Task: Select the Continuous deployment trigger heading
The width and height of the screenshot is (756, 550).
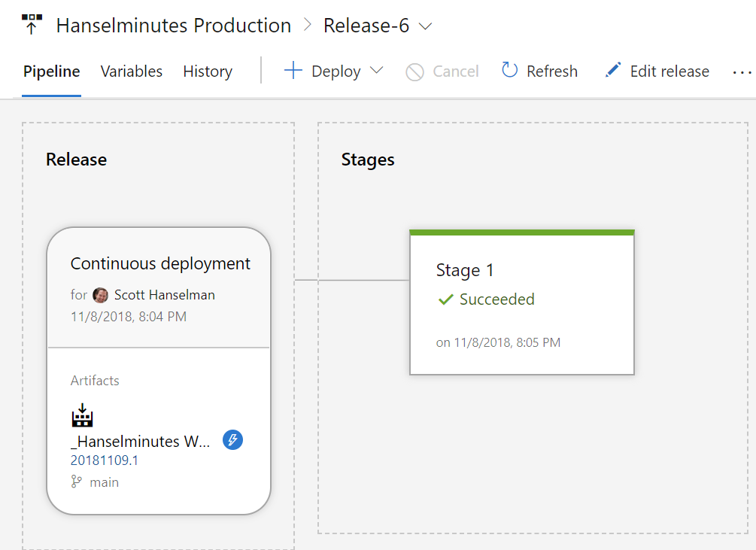Action: (160, 263)
